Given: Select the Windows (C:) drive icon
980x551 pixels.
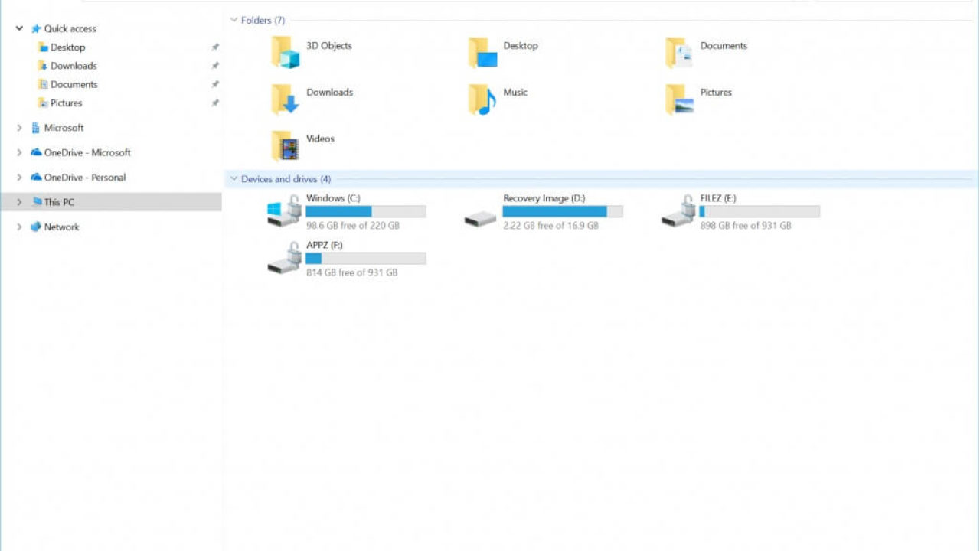Looking at the screenshot, I should point(284,210).
